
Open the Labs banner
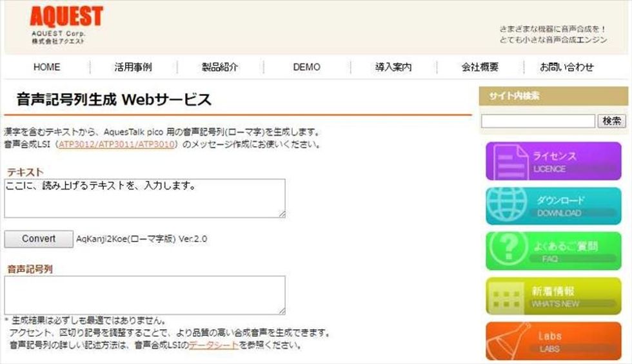(553, 341)
